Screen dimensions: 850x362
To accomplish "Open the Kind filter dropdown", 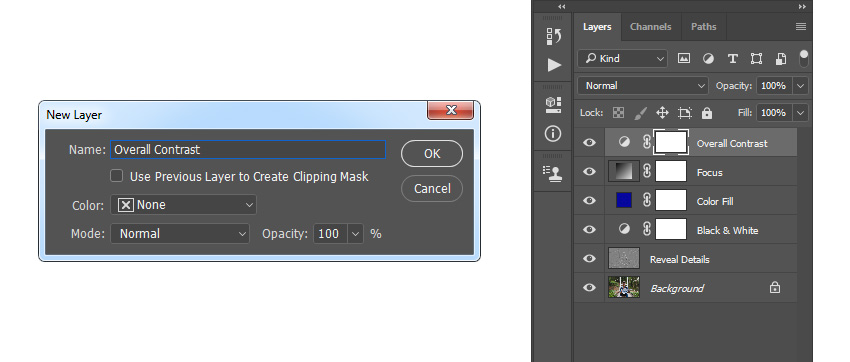I will 622,59.
